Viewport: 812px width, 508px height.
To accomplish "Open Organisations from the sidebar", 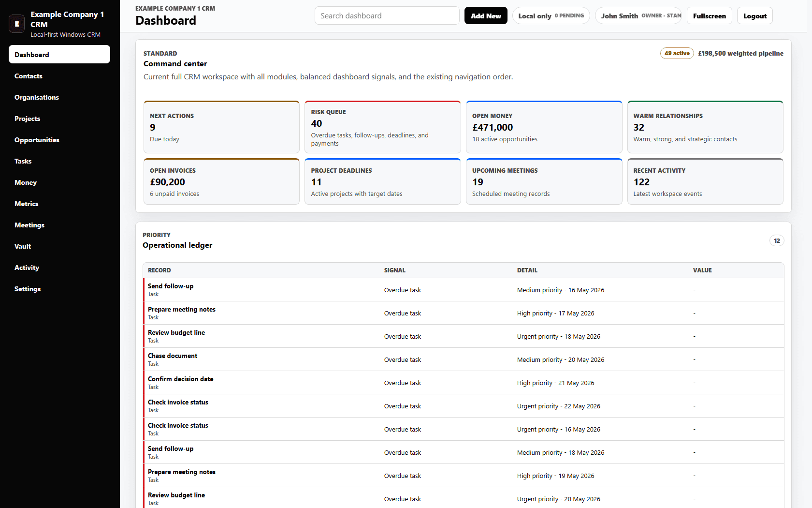I will click(x=59, y=97).
